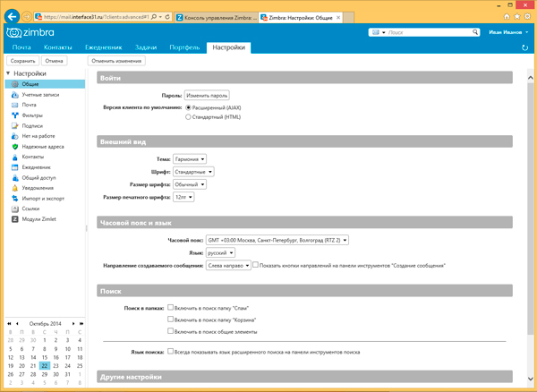Click the Zimlet modules icon

[15, 218]
